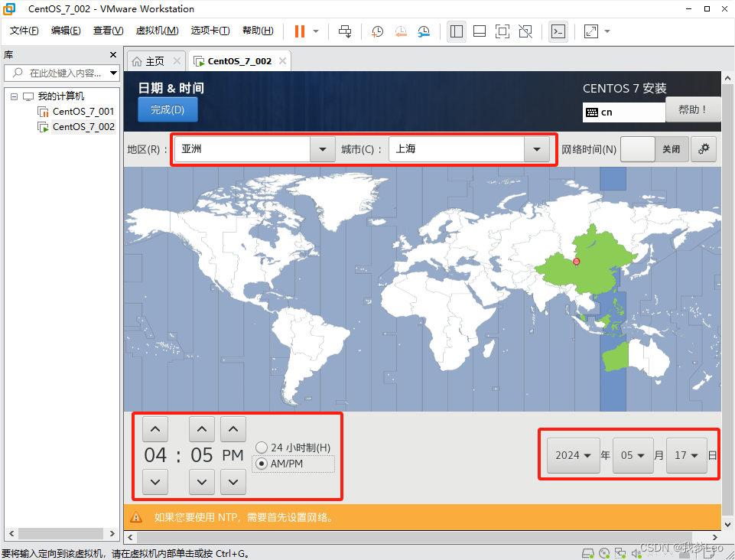Select the 24 小时制 radio button

click(x=262, y=448)
